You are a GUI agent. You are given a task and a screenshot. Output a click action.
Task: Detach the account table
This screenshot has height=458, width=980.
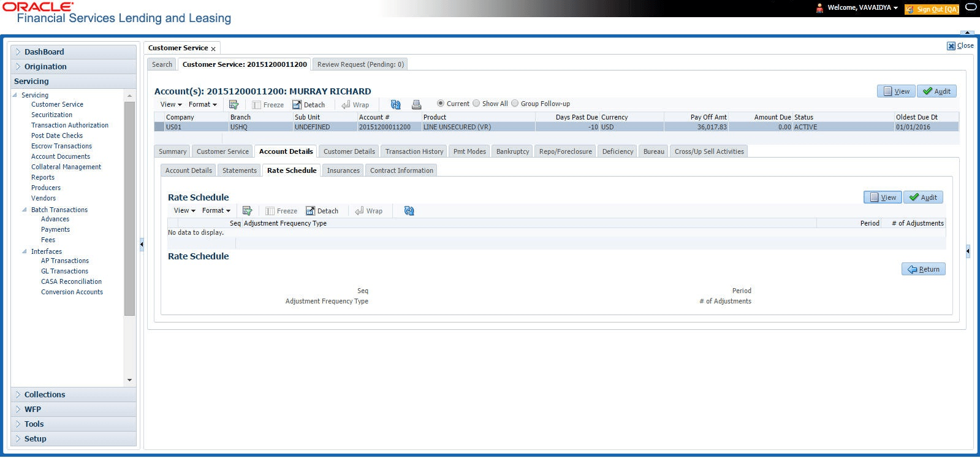tap(308, 105)
